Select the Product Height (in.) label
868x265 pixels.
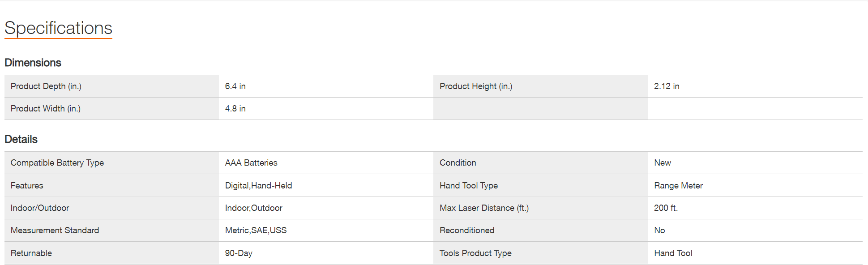(476, 86)
